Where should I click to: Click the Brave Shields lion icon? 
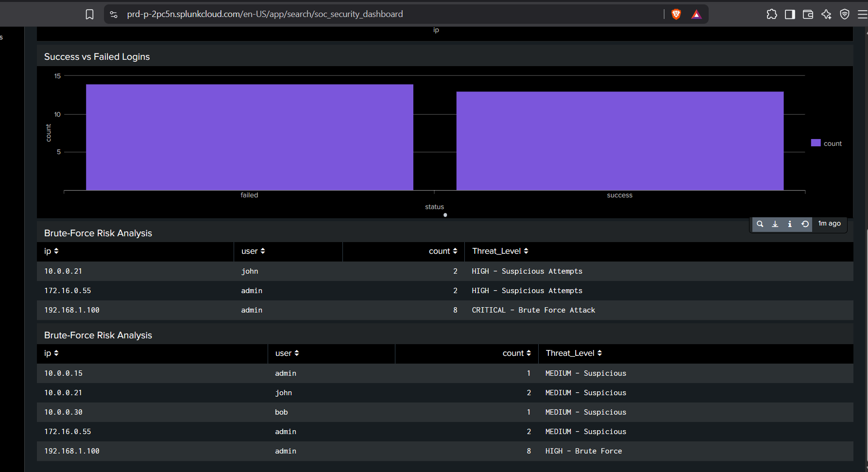point(676,15)
